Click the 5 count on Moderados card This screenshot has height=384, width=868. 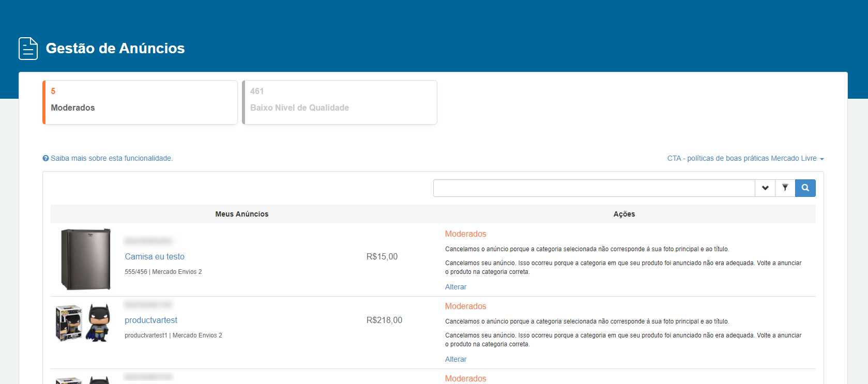tap(53, 91)
